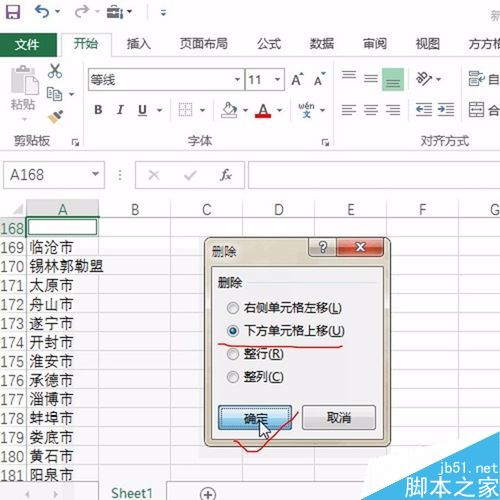Open the Customize Quick Access Toolbar dropdown
The width and height of the screenshot is (500, 500).
(163, 13)
